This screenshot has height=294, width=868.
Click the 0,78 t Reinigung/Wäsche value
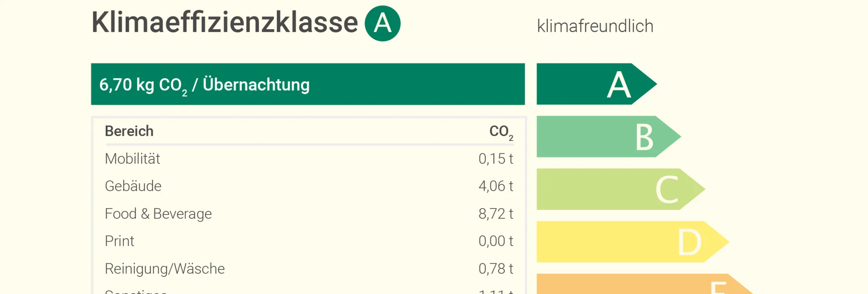[x=496, y=268]
